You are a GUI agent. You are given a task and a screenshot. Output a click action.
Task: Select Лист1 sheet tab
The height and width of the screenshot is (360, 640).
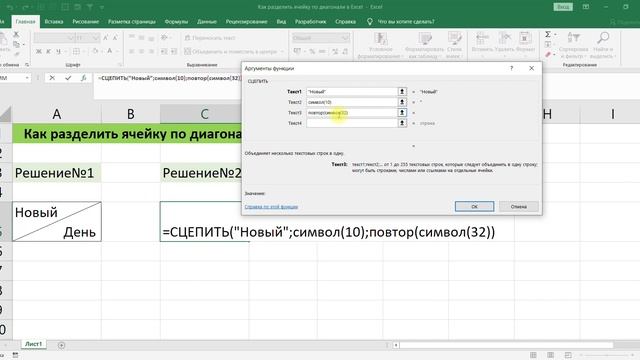pos(33,344)
